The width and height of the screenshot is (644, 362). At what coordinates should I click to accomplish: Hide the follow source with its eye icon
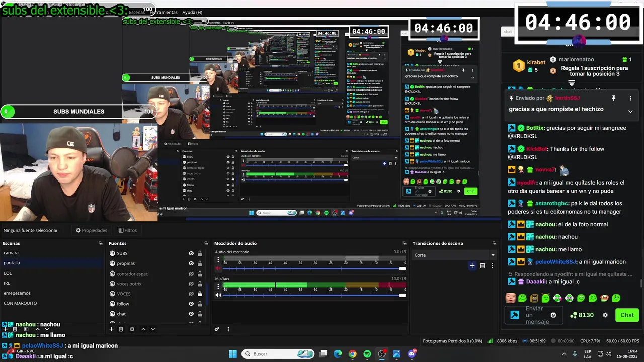pyautogui.click(x=191, y=304)
